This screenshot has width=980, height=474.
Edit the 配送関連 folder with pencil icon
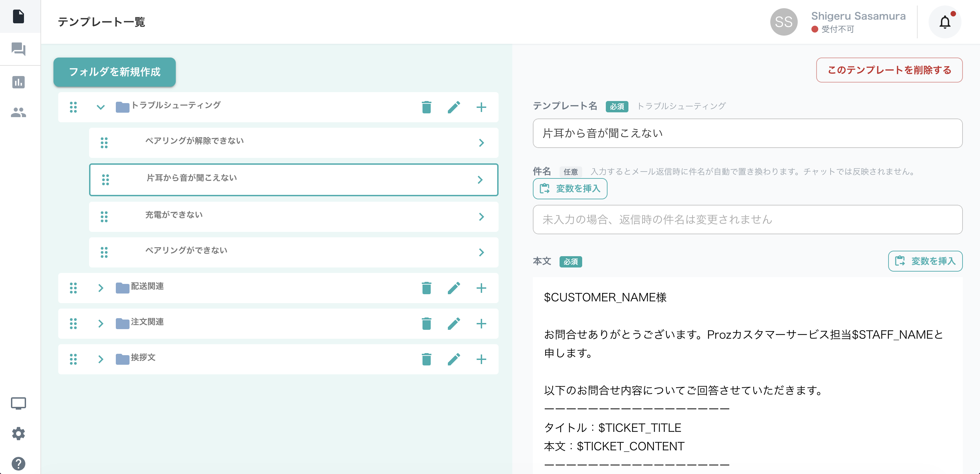point(454,288)
